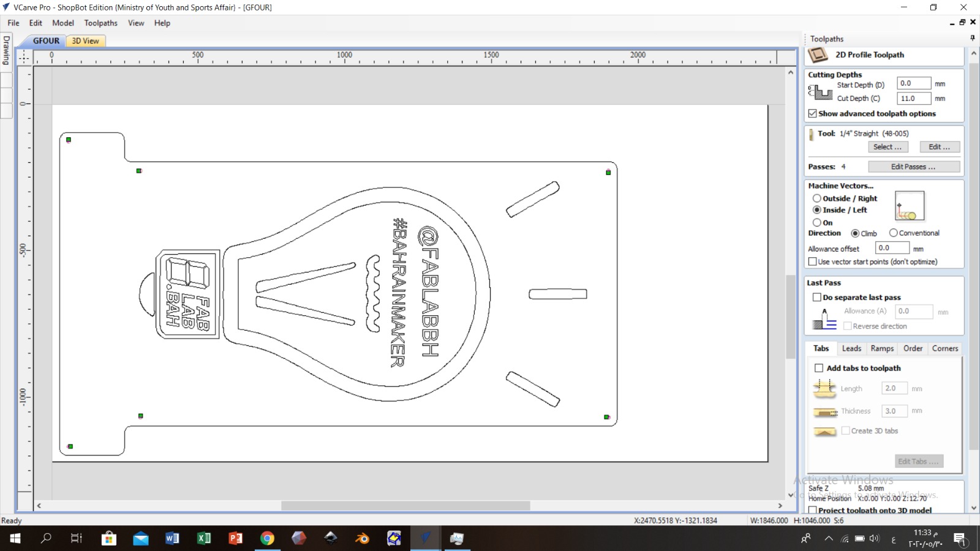Select the On machine vectors option
Image resolution: width=980 pixels, height=551 pixels.
tap(817, 223)
